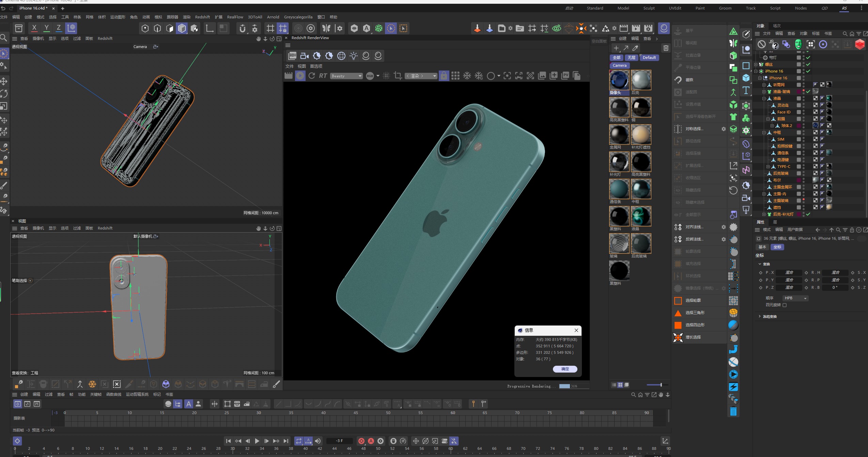Screen dimensions: 868x457
Task: Choose the 选择轮廓 tool
Action: pyautogui.click(x=699, y=300)
